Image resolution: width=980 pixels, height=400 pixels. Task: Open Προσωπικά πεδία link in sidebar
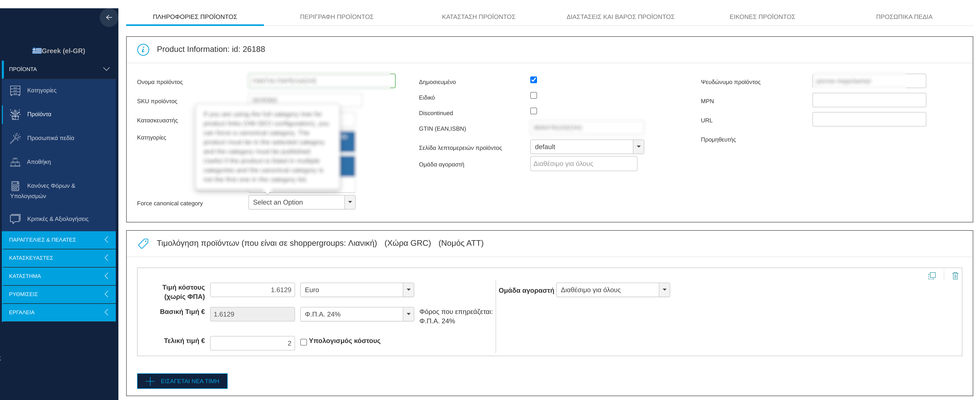(x=51, y=138)
